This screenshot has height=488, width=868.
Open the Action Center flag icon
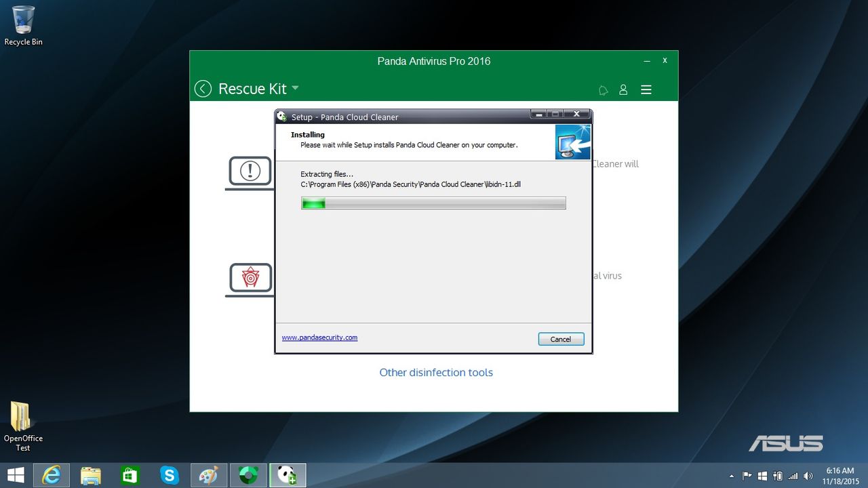tap(747, 476)
